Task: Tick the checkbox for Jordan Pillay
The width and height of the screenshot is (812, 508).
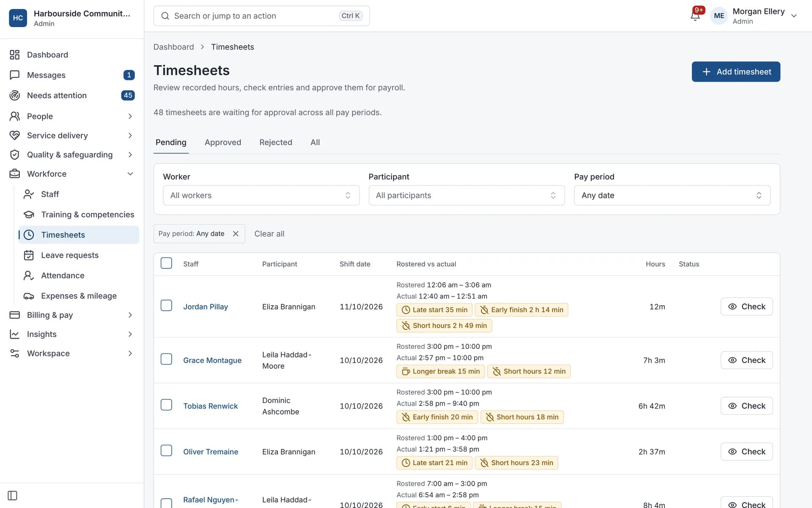Action: (x=166, y=306)
